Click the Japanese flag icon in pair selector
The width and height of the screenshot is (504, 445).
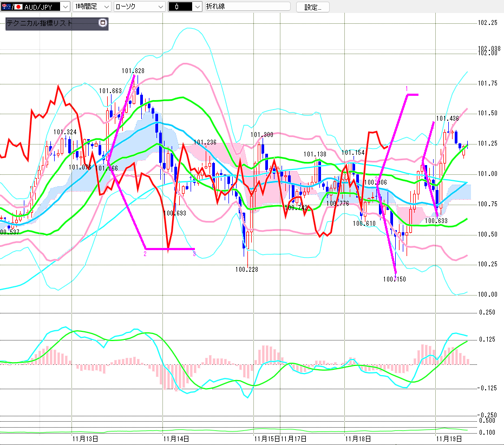tap(17, 7)
